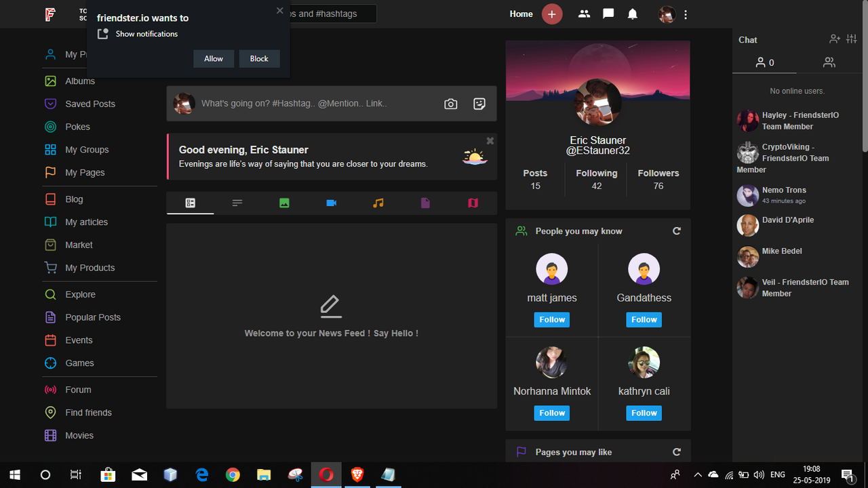Follow Norhanna Mintok

coord(552,413)
